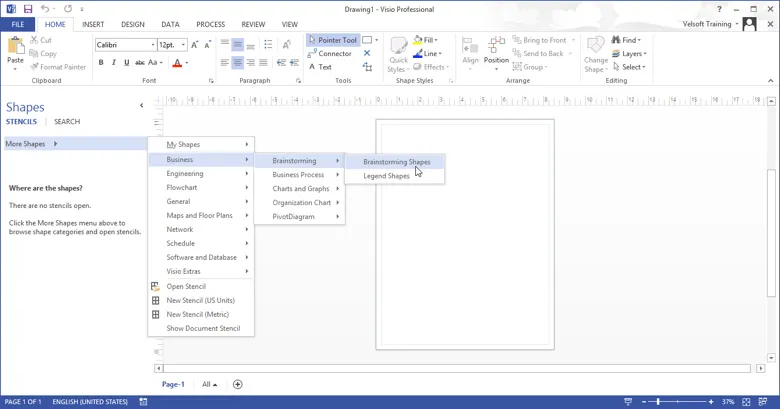Choose Legend Shapes from submenu

pos(394,176)
